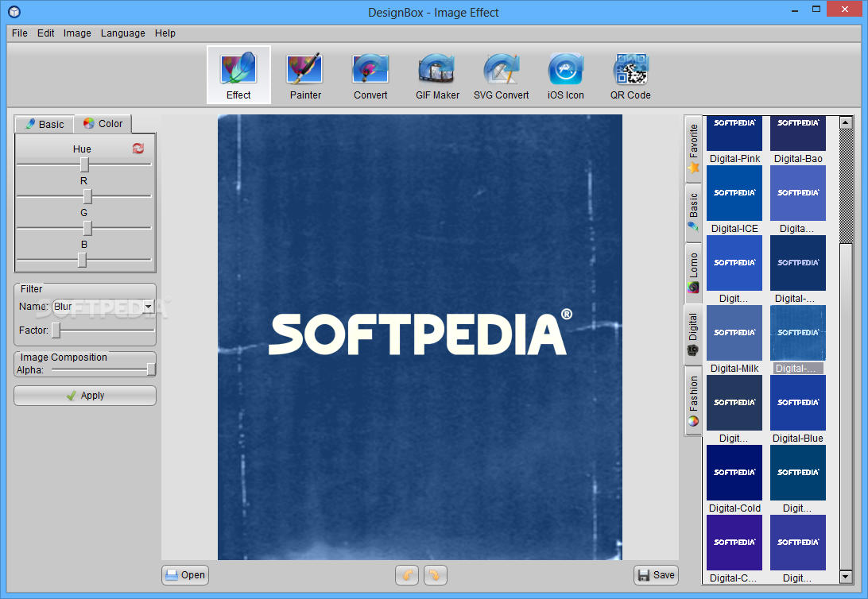
Task: Launch the GIF Maker tool
Action: tap(437, 75)
